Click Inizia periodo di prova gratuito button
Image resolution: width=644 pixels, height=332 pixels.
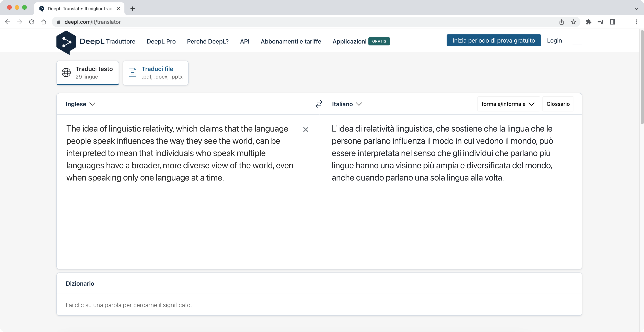point(493,40)
